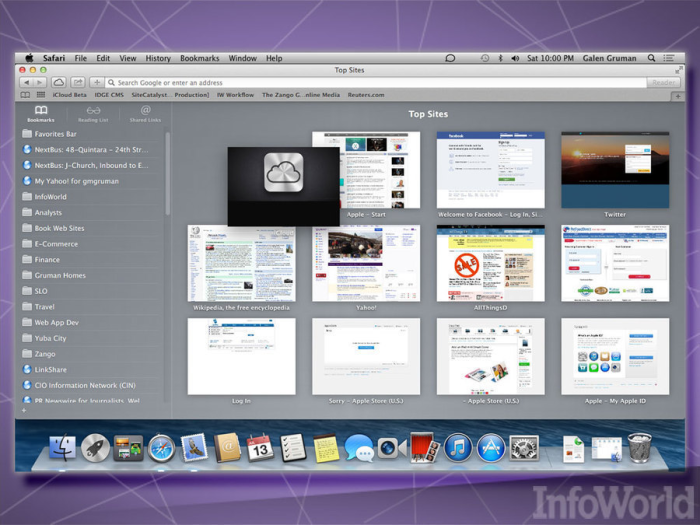Open the File menu

[x=81, y=58]
